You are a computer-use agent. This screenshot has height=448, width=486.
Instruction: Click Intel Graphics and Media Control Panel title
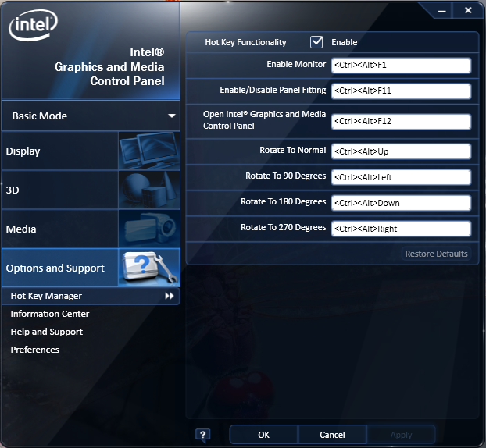109,66
